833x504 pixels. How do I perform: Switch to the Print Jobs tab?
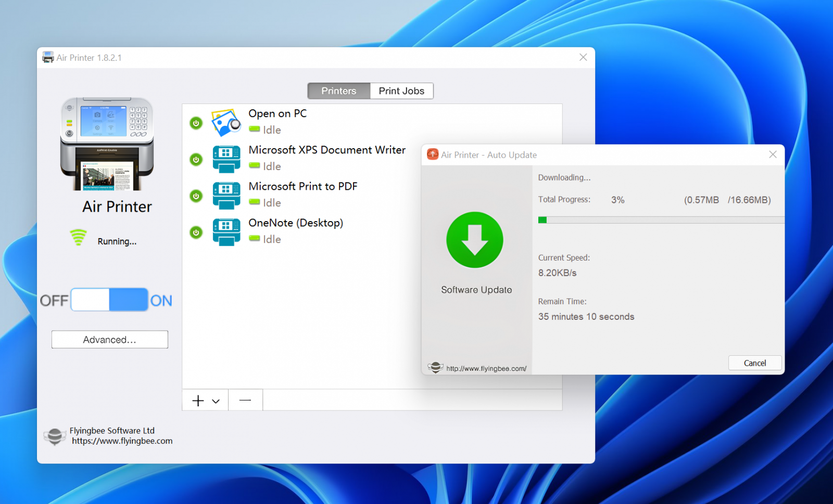tap(401, 91)
